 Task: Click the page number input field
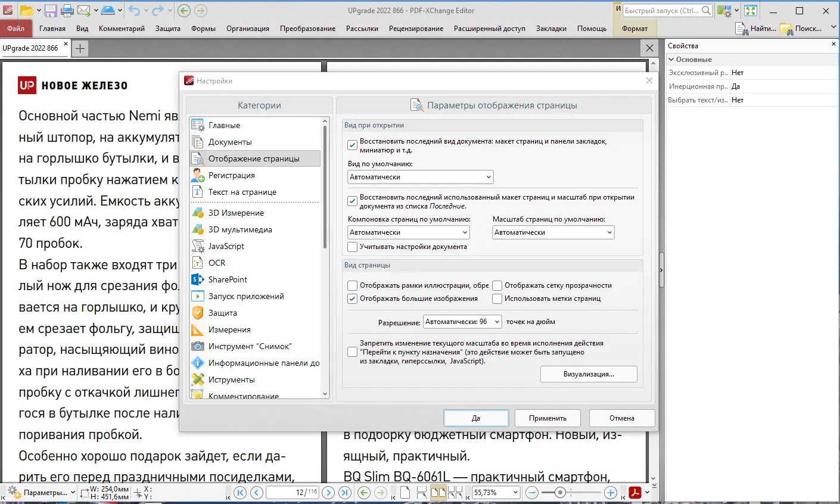pos(293,493)
